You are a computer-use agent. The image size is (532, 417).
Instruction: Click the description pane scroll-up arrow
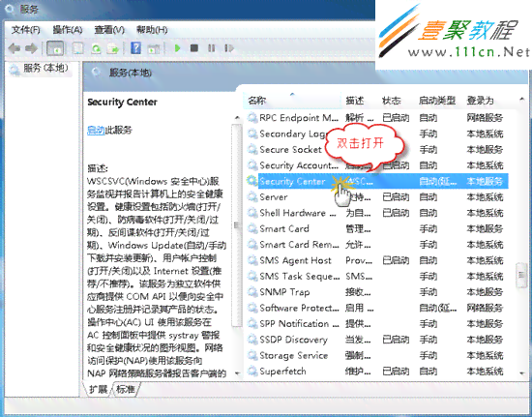click(237, 118)
